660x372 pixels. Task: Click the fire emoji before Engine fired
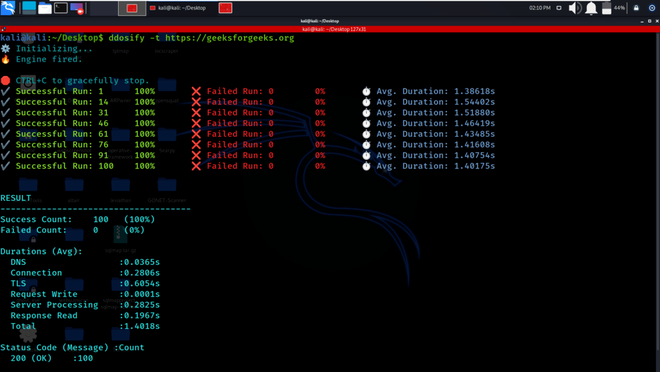coord(5,59)
